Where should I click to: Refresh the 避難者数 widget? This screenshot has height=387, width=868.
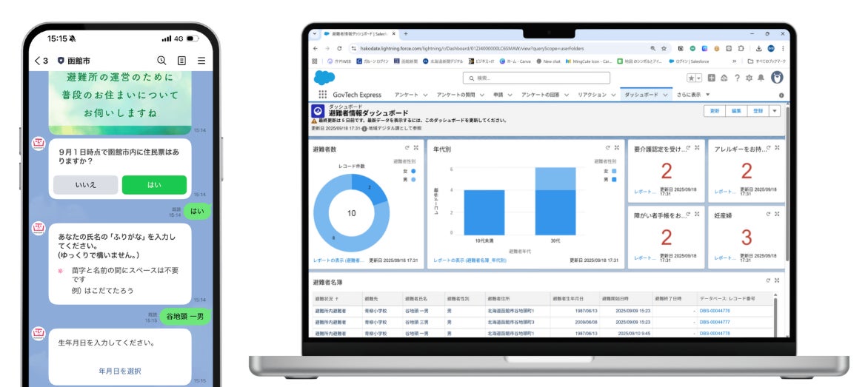pyautogui.click(x=405, y=147)
